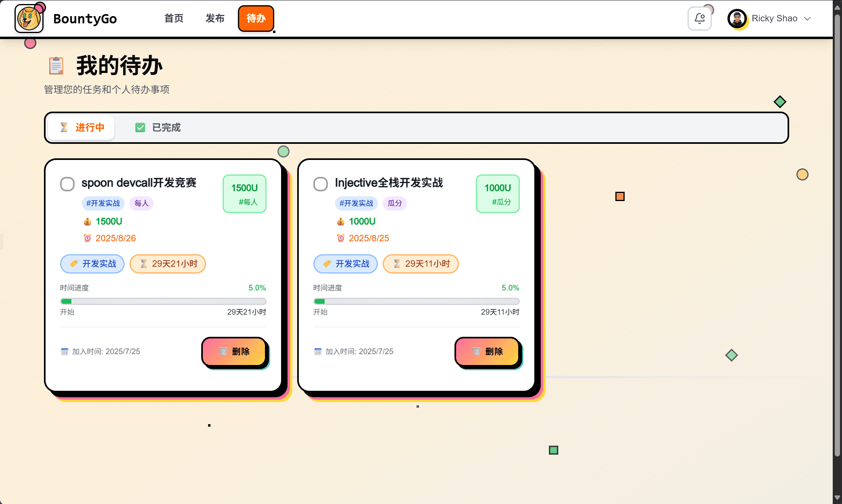Open the 发布 nav item
The width and height of the screenshot is (842, 504).
coord(215,19)
